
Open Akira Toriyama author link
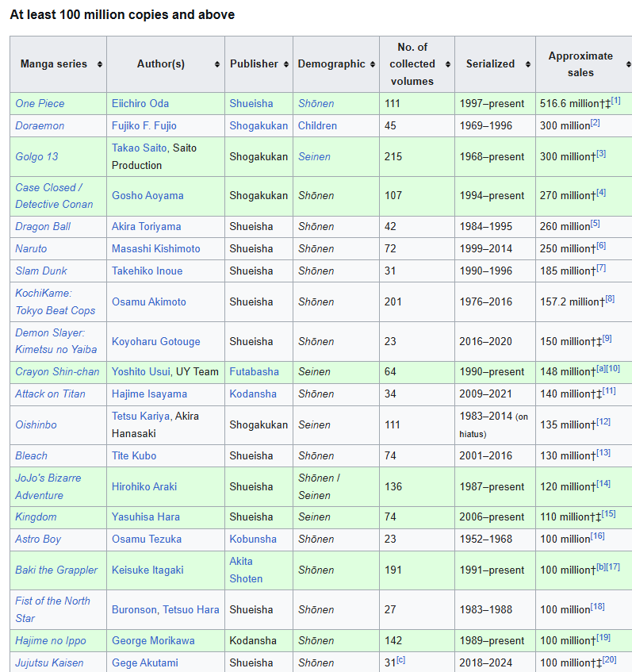146,227
